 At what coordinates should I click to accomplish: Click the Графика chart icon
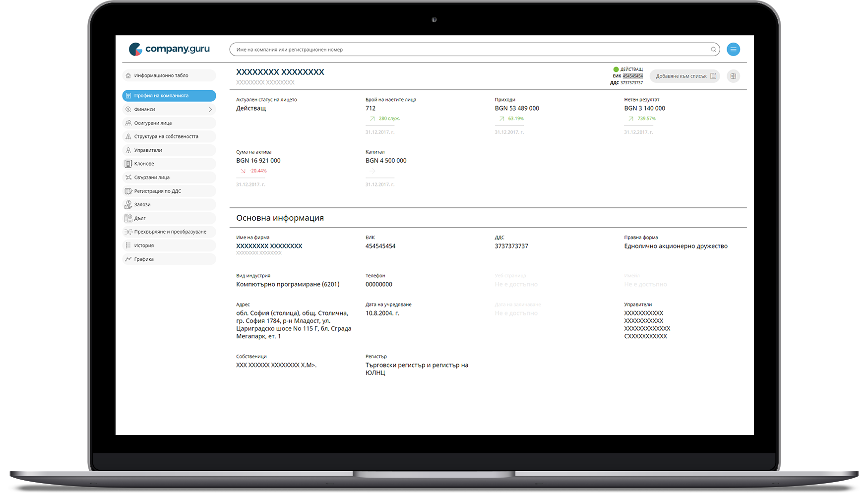[x=128, y=259]
